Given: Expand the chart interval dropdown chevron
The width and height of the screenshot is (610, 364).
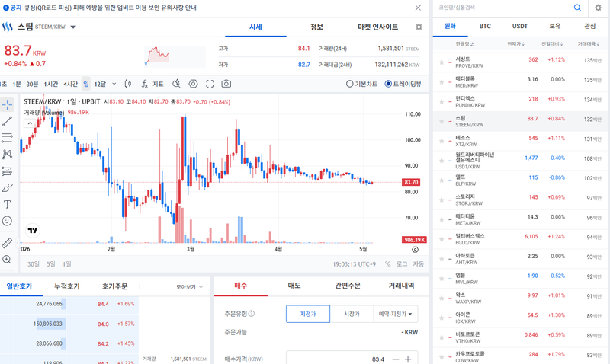Looking at the screenshot, I should coord(114,84).
